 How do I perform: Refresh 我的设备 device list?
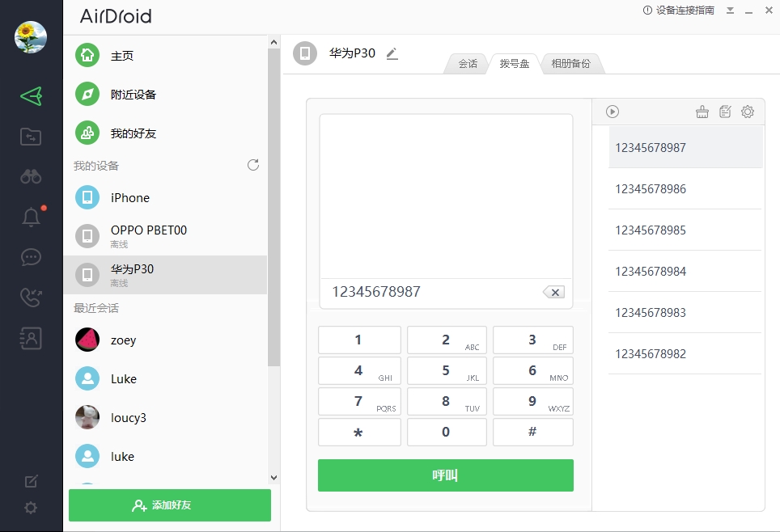point(253,165)
